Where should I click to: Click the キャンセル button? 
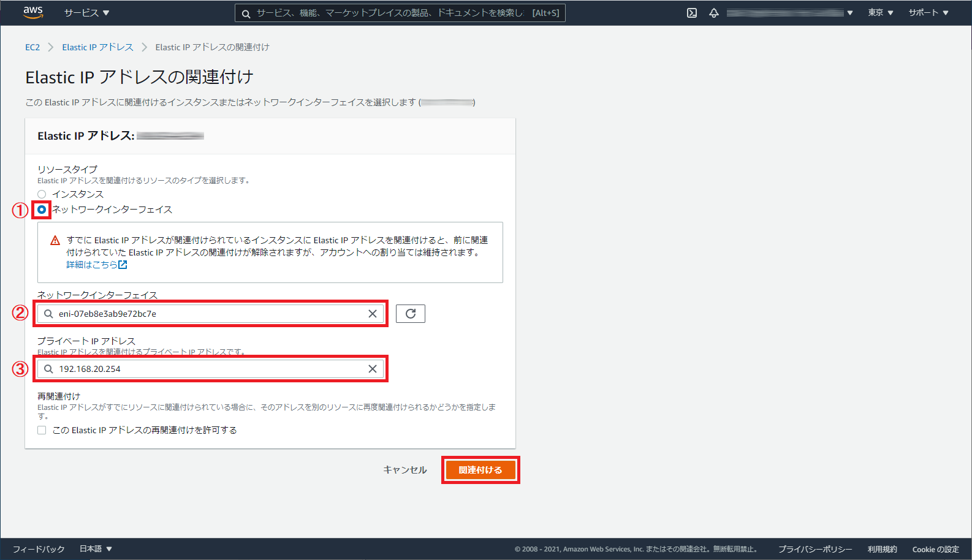click(404, 470)
